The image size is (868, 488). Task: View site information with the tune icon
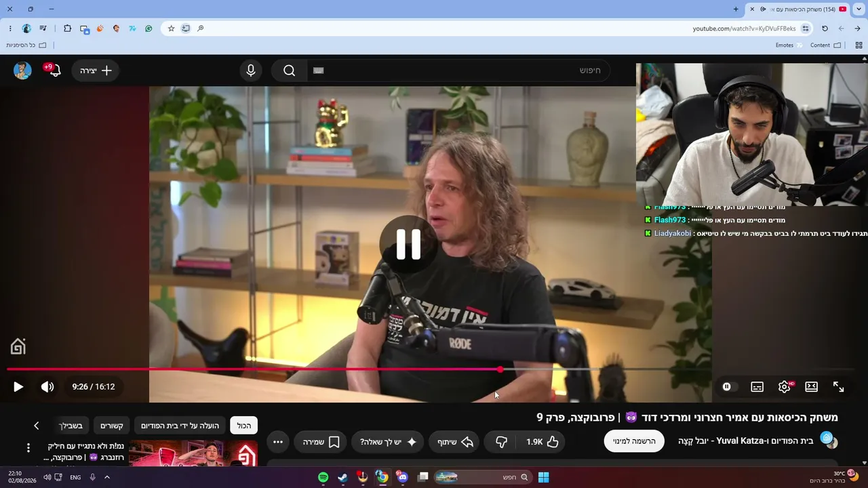pos(806,28)
